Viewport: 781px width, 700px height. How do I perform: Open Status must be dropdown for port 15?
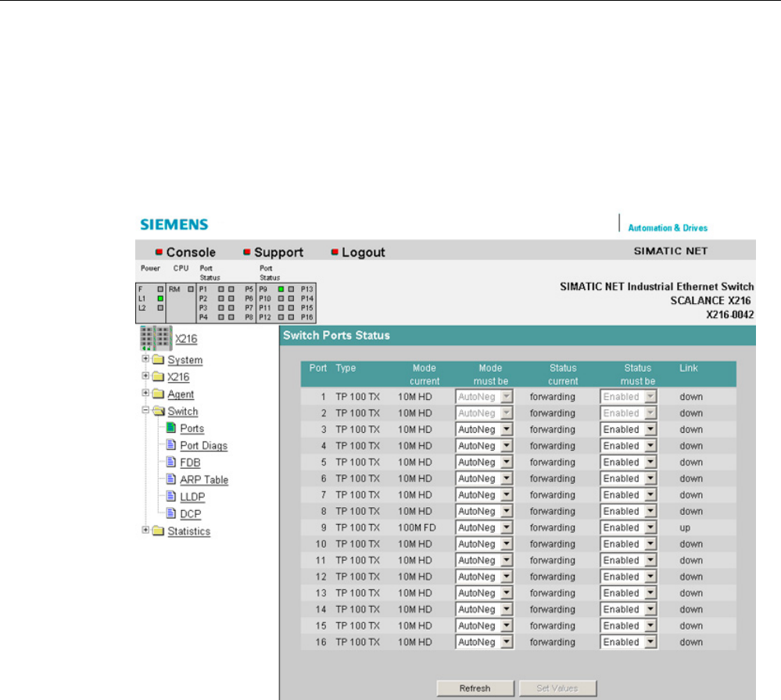click(x=629, y=625)
